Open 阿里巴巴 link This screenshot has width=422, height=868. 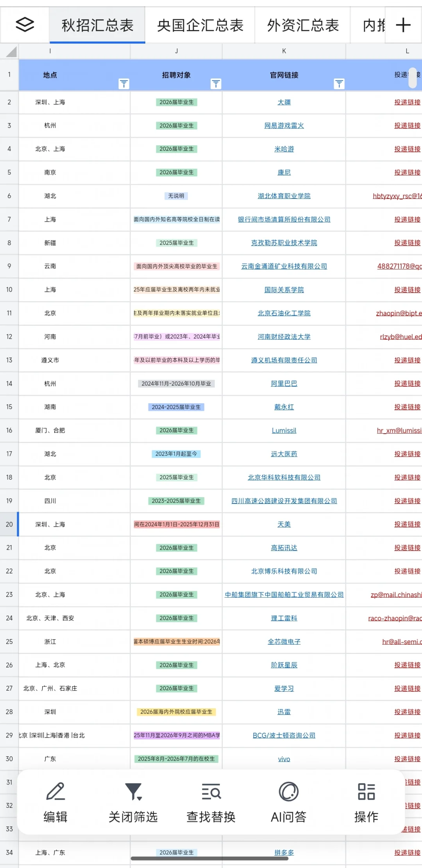click(x=284, y=384)
